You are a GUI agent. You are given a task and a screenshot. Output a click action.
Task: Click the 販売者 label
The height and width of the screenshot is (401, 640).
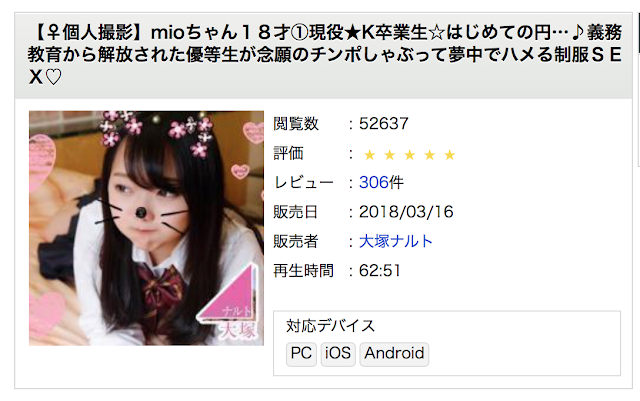296,241
